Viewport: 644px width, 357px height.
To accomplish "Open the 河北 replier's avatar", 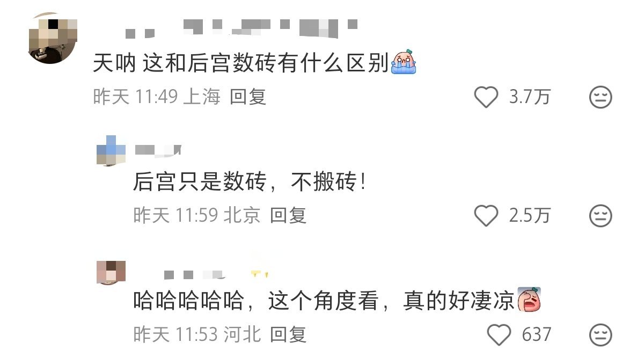I will pyautogui.click(x=111, y=271).
